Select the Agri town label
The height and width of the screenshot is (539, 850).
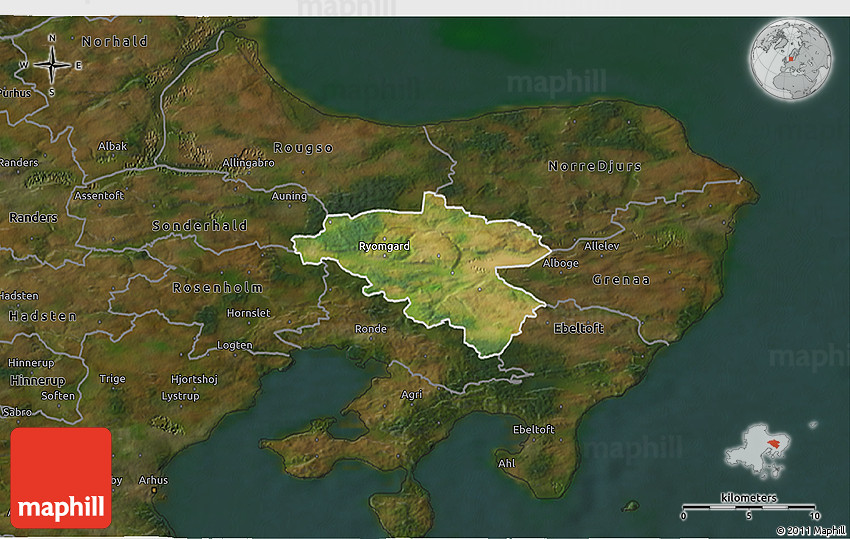coord(411,395)
